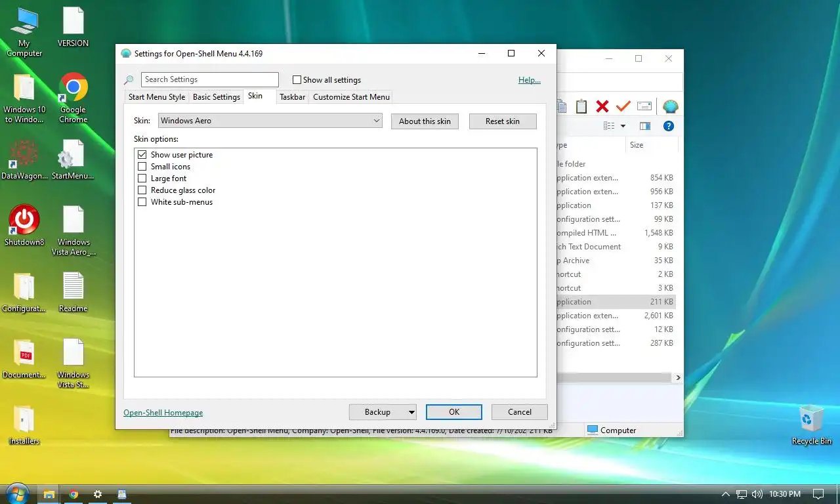Image resolution: width=840 pixels, height=504 pixels.
Task: Open the notification center tray icon
Action: tap(818, 494)
